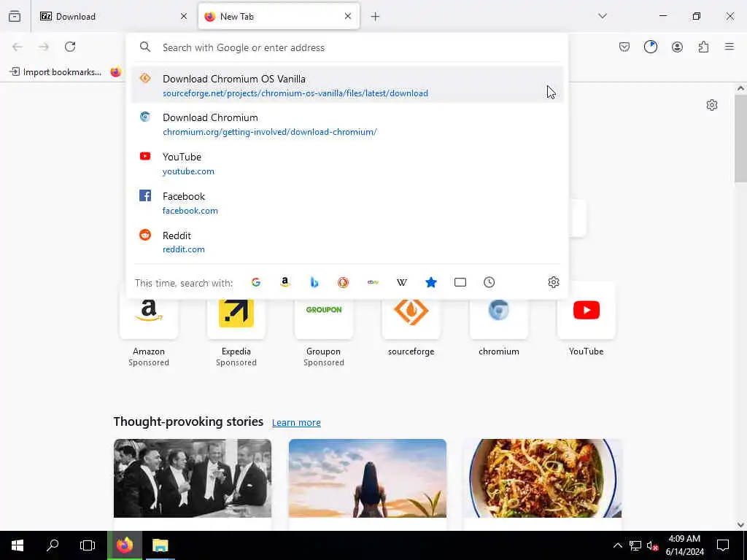
Task: Select the YouTube suggestion in dropdown
Action: tap(347, 163)
